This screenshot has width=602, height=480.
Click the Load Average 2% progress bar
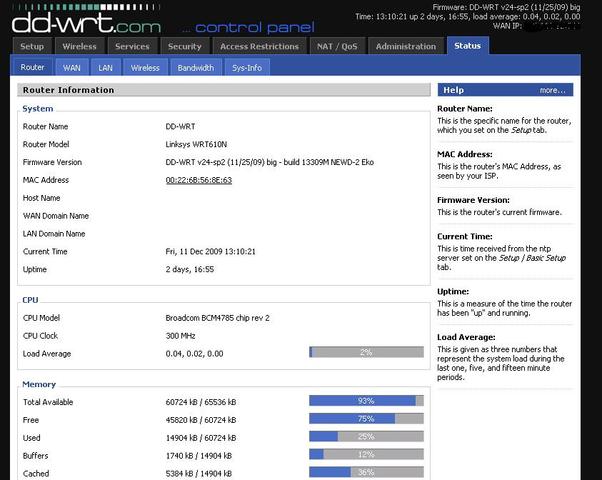(x=366, y=352)
